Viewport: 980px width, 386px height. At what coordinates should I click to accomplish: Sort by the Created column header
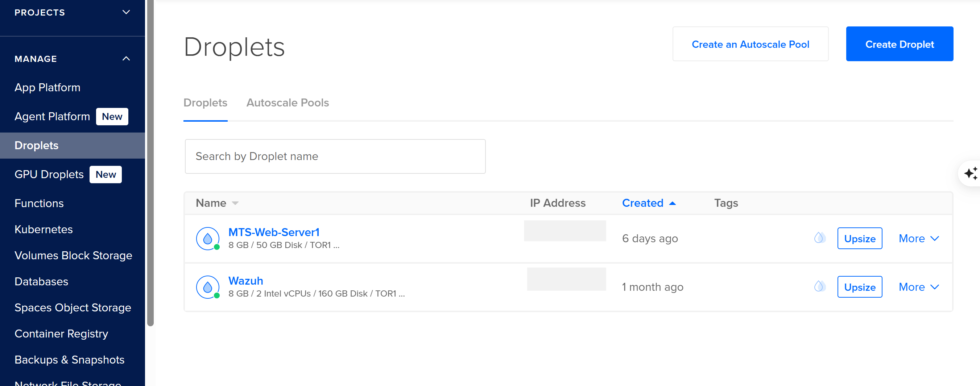(642, 203)
